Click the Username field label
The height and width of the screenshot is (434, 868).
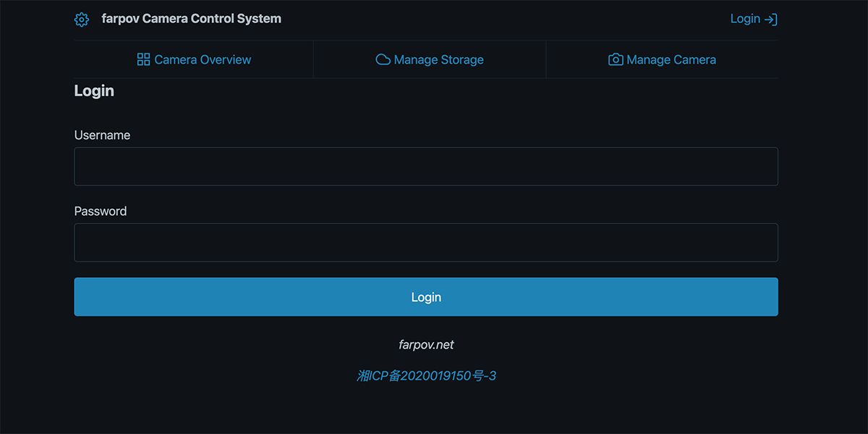[102, 135]
